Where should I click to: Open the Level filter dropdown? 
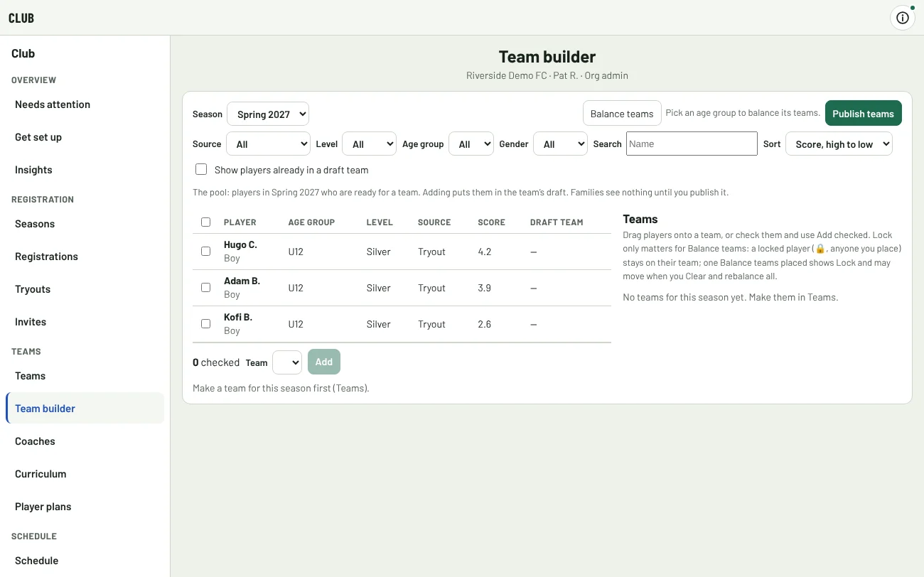click(x=370, y=144)
